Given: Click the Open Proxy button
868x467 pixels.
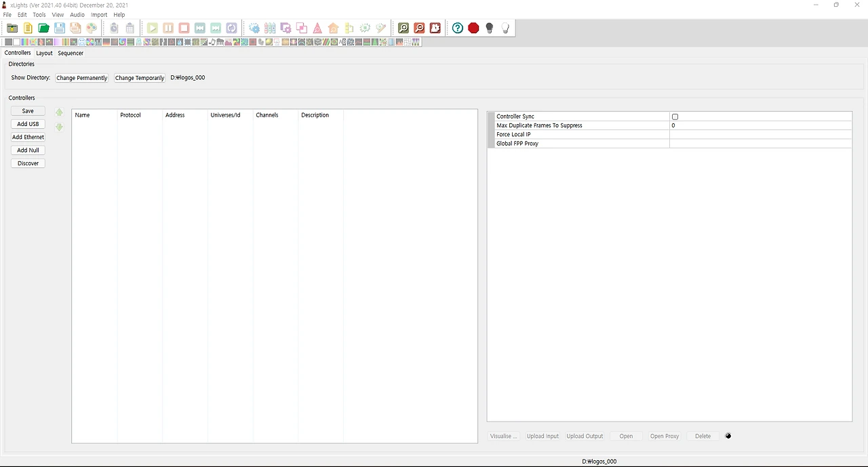Looking at the screenshot, I should (665, 436).
